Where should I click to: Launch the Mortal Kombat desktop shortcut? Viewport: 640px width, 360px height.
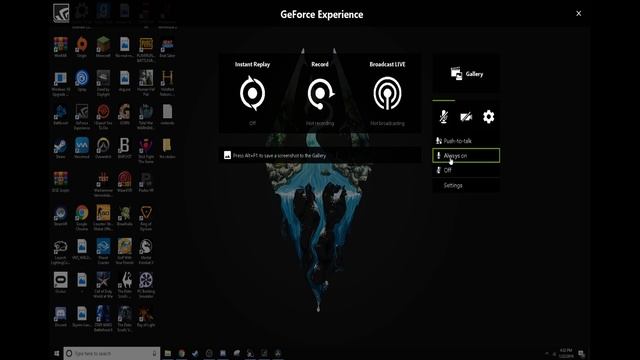coord(146,251)
